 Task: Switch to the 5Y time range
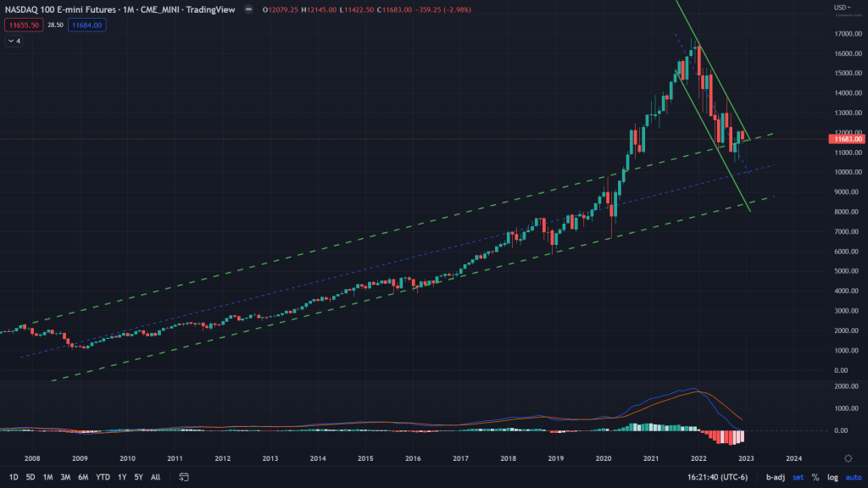[x=139, y=477]
